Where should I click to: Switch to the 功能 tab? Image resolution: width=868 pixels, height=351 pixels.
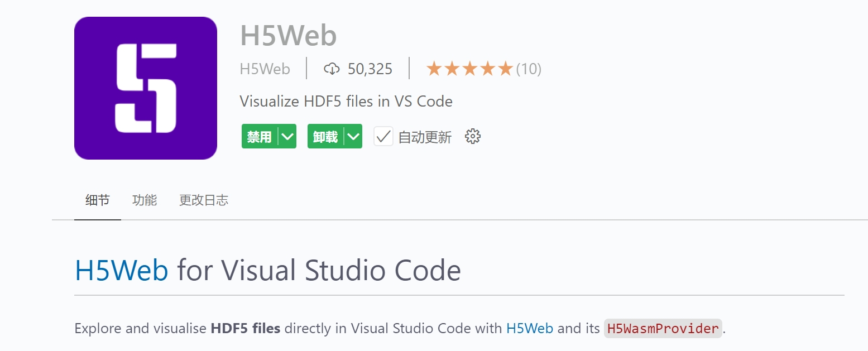145,200
